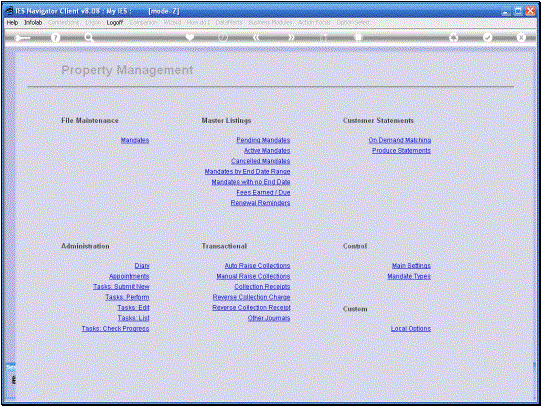The width and height of the screenshot is (541, 406).
Task: Click the double left arrow icon
Action: (256, 38)
